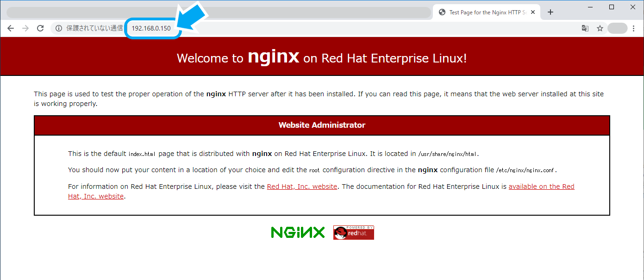This screenshot has width=644, height=280.
Task: Open the site info not-secure icon
Action: pos(59,28)
